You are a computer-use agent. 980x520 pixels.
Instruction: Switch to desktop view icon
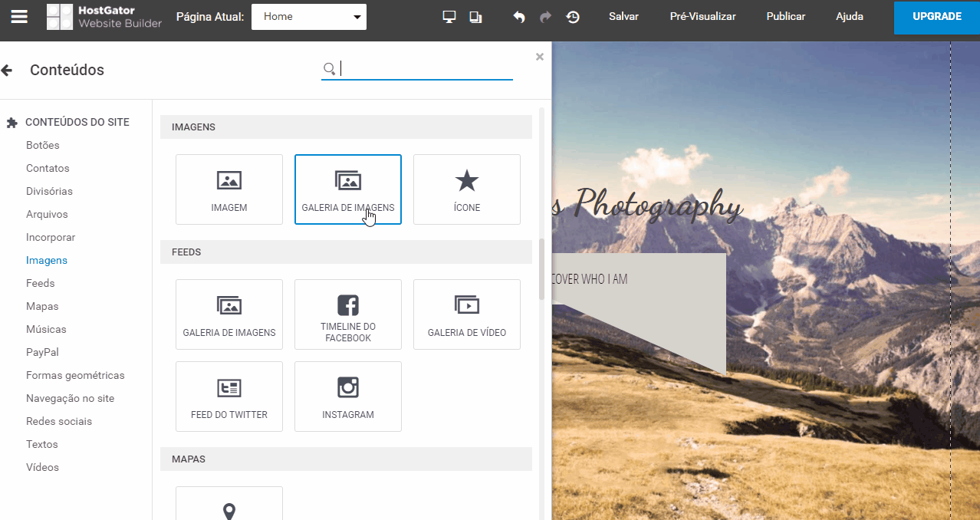[450, 17]
